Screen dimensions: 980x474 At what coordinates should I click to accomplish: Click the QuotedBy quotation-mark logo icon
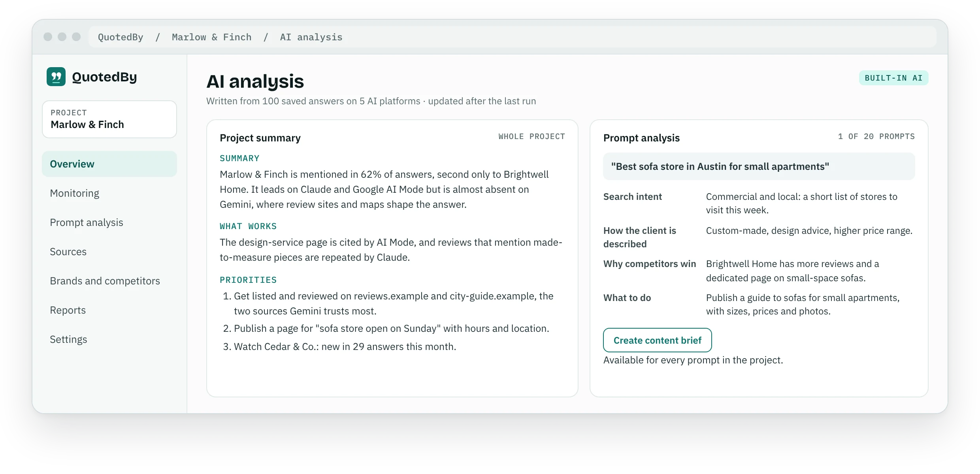[x=56, y=77]
